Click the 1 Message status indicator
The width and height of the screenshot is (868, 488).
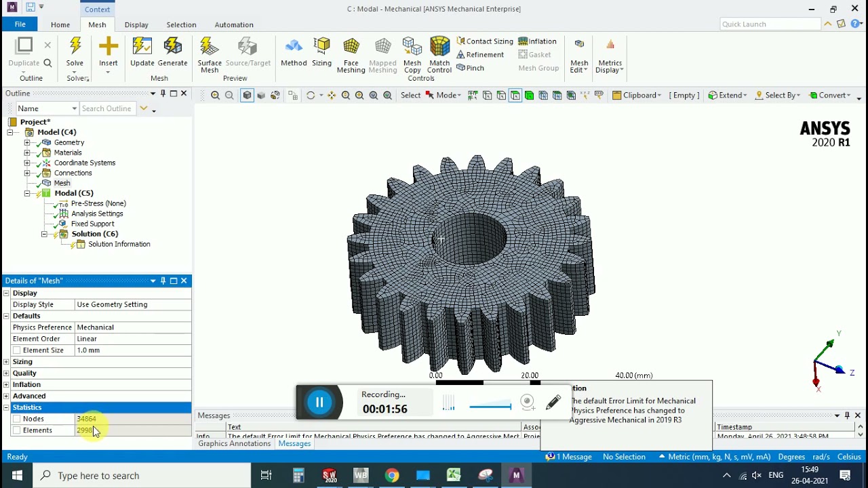click(570, 457)
